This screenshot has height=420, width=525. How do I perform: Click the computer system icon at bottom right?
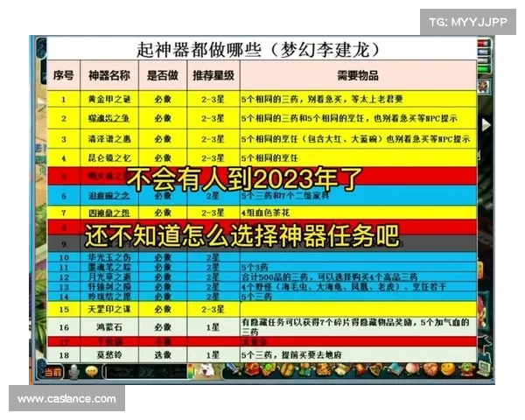(485, 368)
